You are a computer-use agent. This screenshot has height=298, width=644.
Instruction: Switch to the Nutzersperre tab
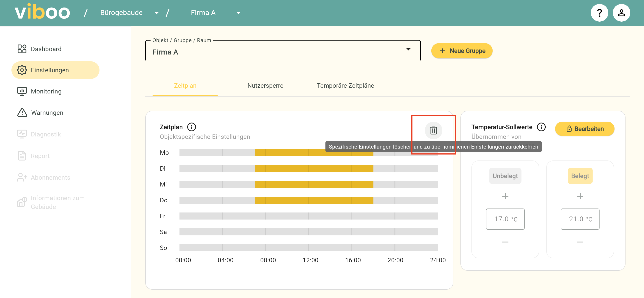[x=265, y=86]
